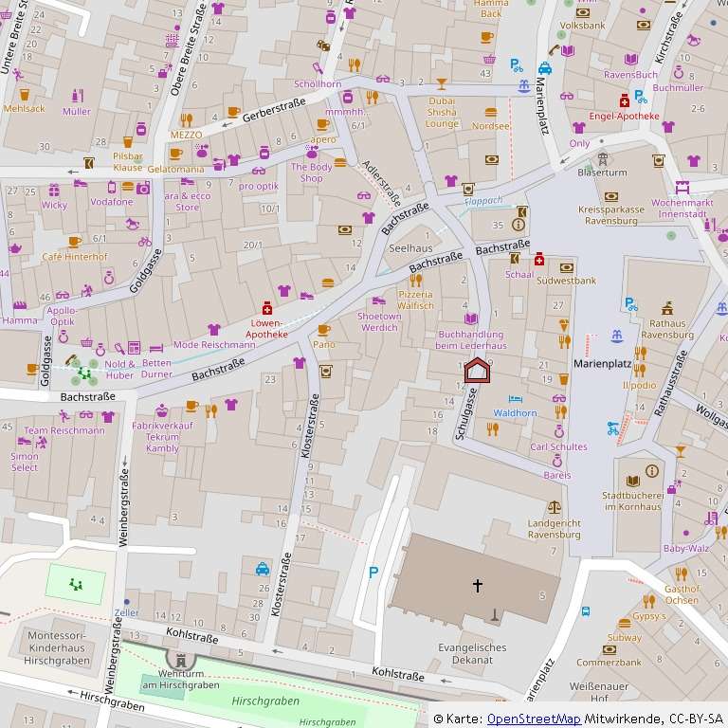Click the Adlerstraße street label

[x=382, y=183]
